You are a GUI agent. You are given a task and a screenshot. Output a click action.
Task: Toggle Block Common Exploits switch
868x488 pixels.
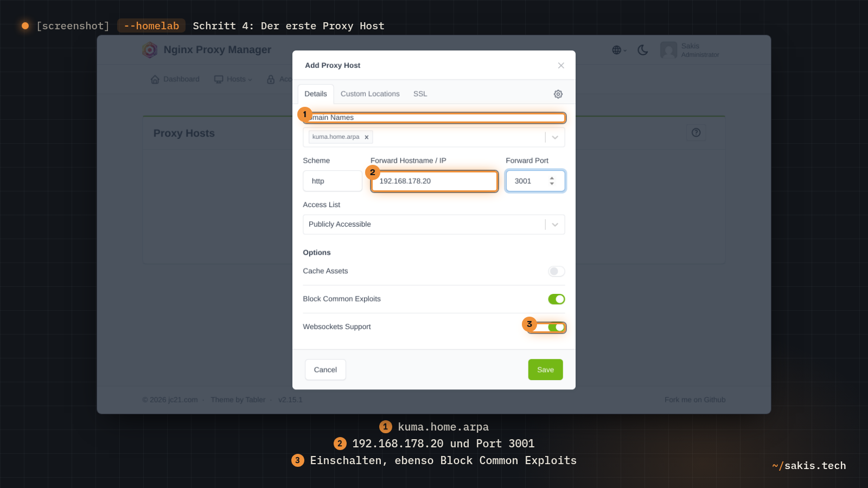[x=557, y=299]
